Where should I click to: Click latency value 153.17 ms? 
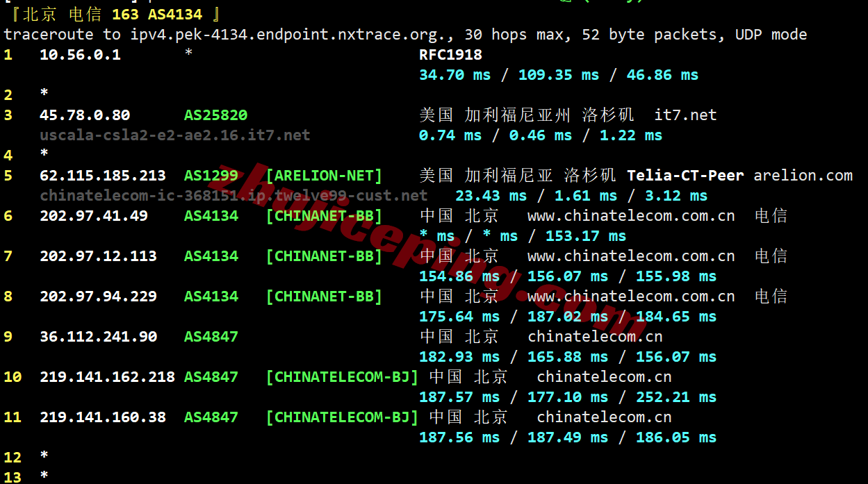tap(586, 236)
